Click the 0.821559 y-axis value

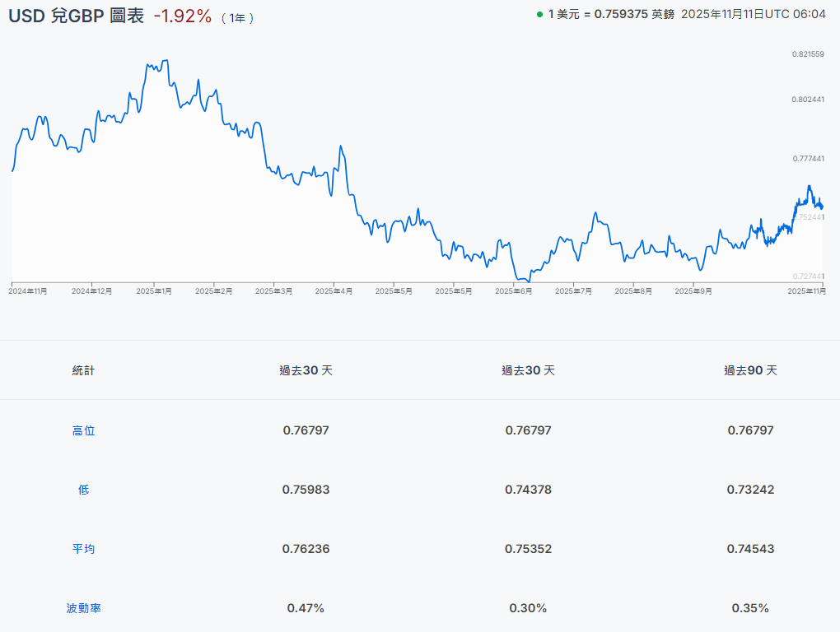(x=807, y=54)
